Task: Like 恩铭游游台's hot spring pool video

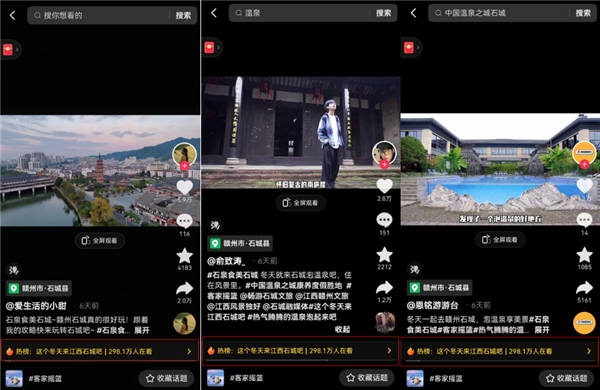Action: 584,186
